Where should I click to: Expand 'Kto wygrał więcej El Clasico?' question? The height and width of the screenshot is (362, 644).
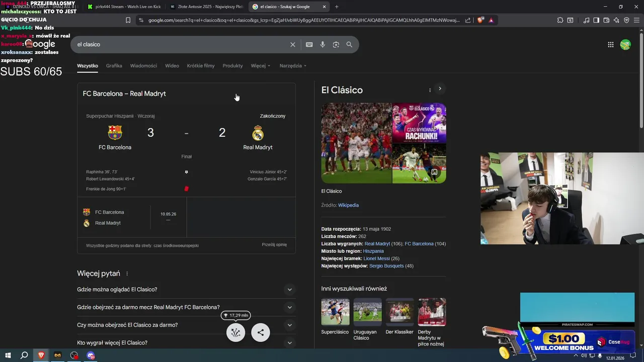click(x=186, y=342)
